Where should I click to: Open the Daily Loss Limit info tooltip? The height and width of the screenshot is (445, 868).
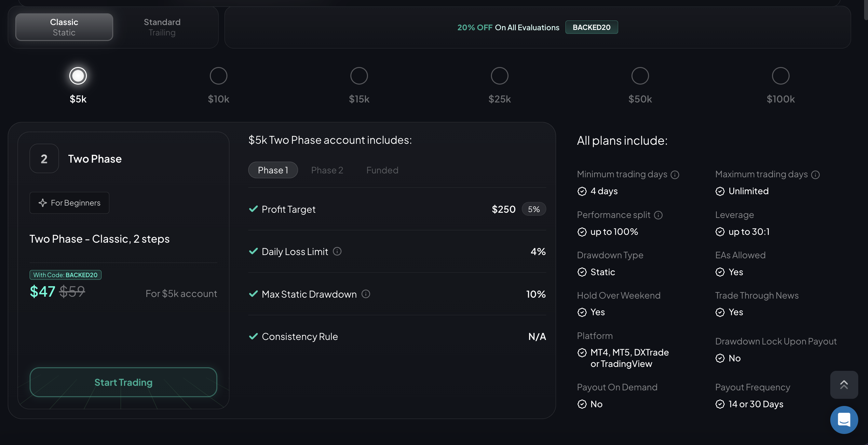click(337, 251)
